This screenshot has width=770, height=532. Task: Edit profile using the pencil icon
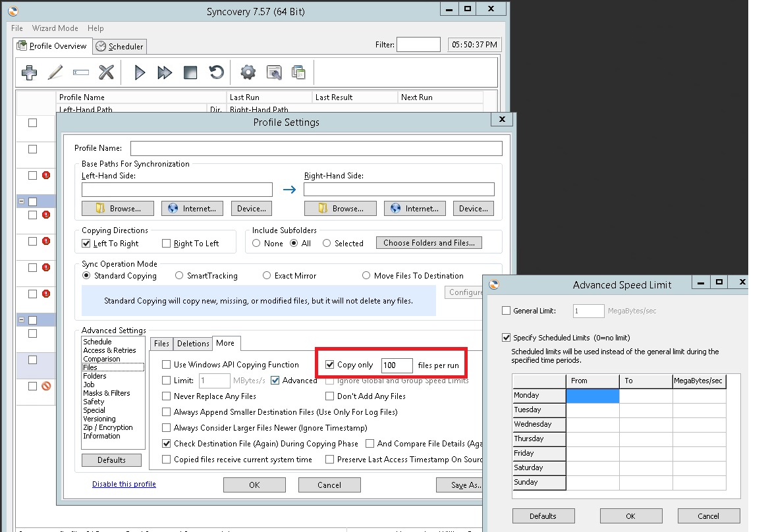click(55, 72)
